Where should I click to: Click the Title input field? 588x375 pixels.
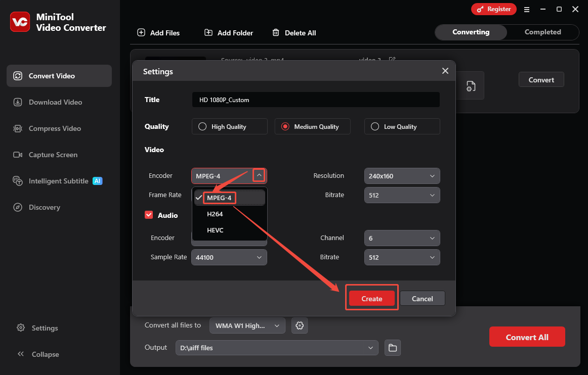tap(315, 100)
